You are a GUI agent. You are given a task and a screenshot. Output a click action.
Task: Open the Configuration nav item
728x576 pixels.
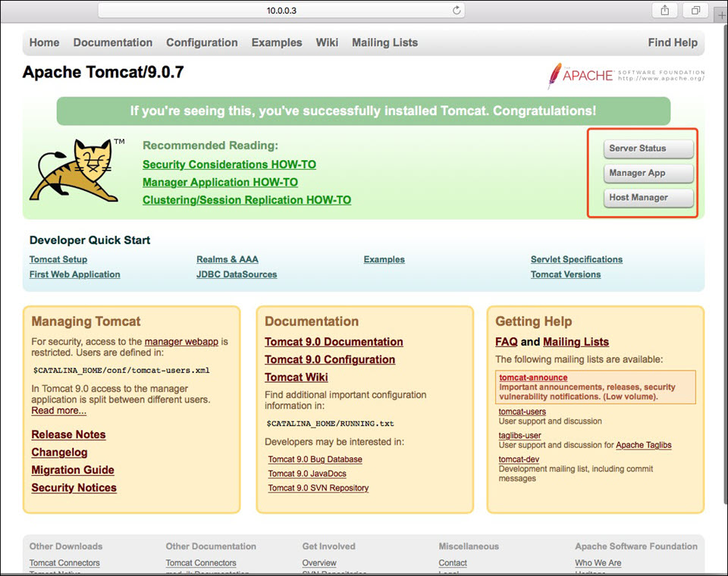tap(202, 42)
